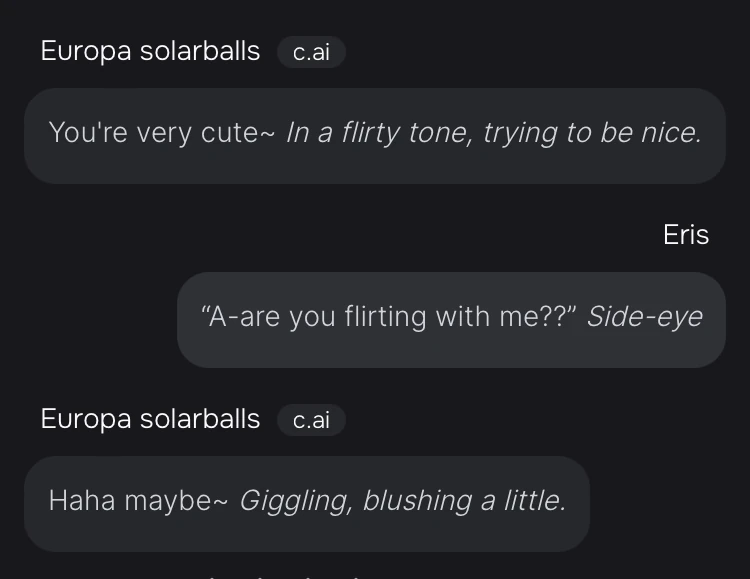Image resolution: width=750 pixels, height=579 pixels.
Task: Click the second c.ai badge
Action: click(x=311, y=421)
